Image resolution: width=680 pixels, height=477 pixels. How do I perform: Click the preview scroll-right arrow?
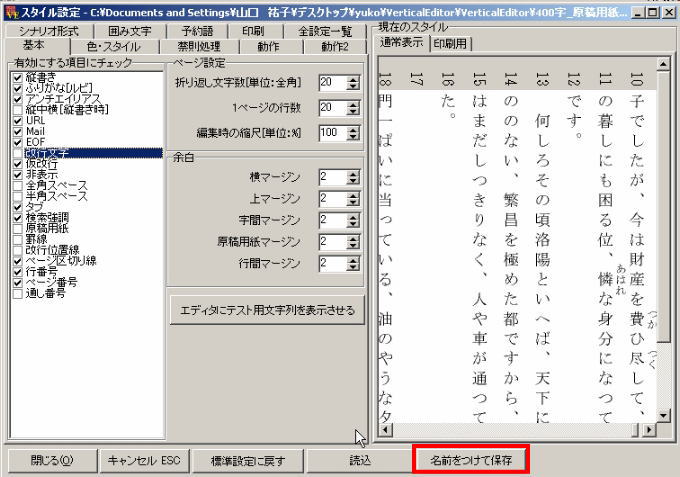click(x=649, y=430)
